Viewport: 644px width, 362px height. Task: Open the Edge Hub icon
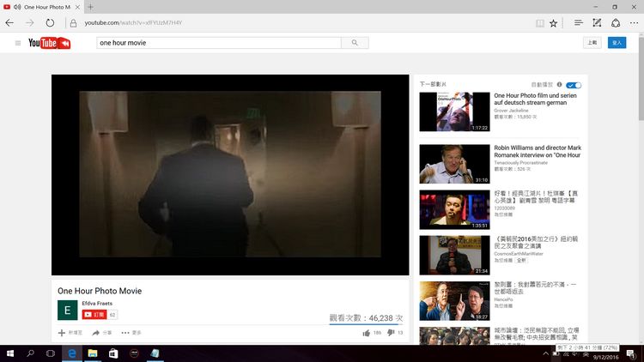coord(578,23)
